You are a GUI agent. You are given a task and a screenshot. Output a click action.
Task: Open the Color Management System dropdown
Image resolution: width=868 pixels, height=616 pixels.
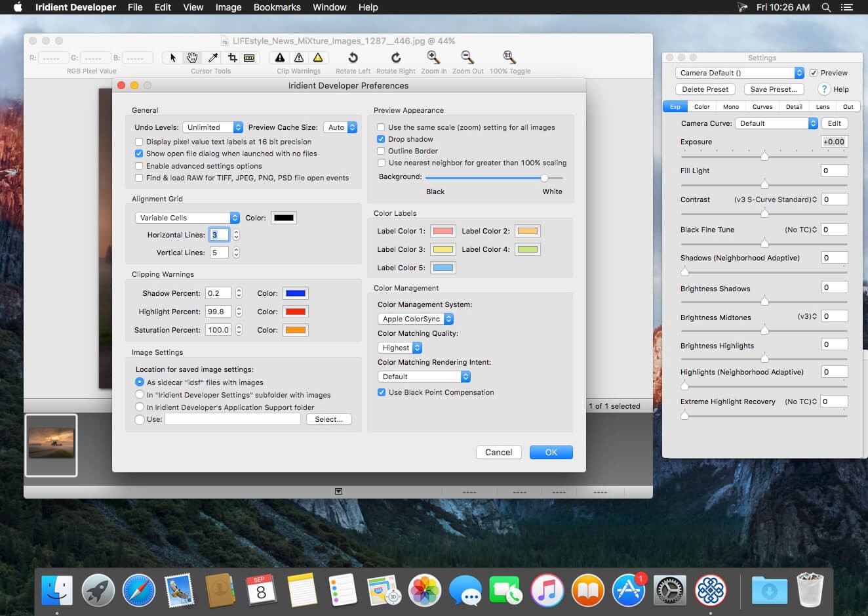pos(416,319)
